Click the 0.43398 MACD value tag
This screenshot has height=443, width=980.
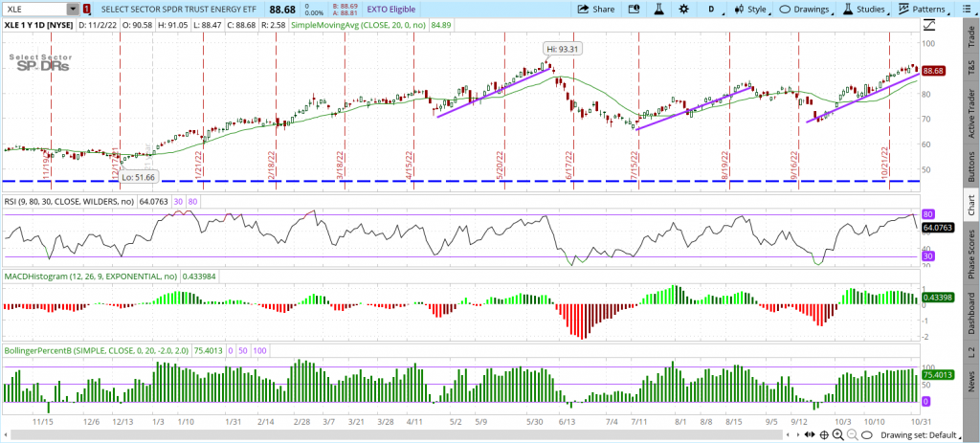coord(938,298)
